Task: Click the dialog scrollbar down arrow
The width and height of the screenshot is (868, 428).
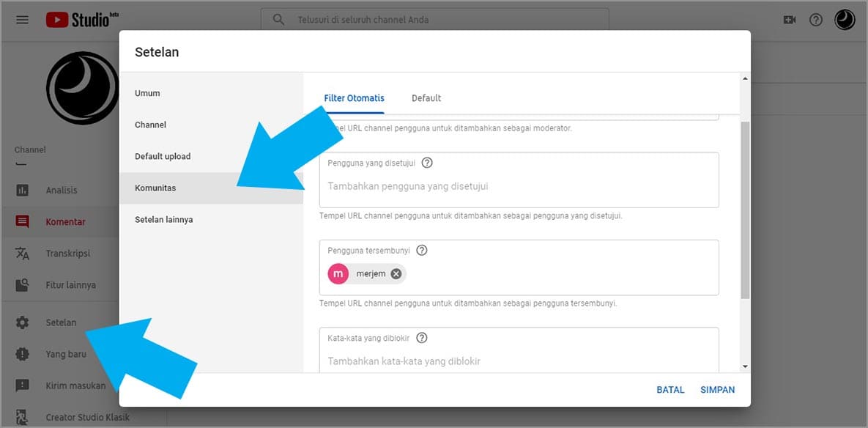Action: [x=745, y=366]
